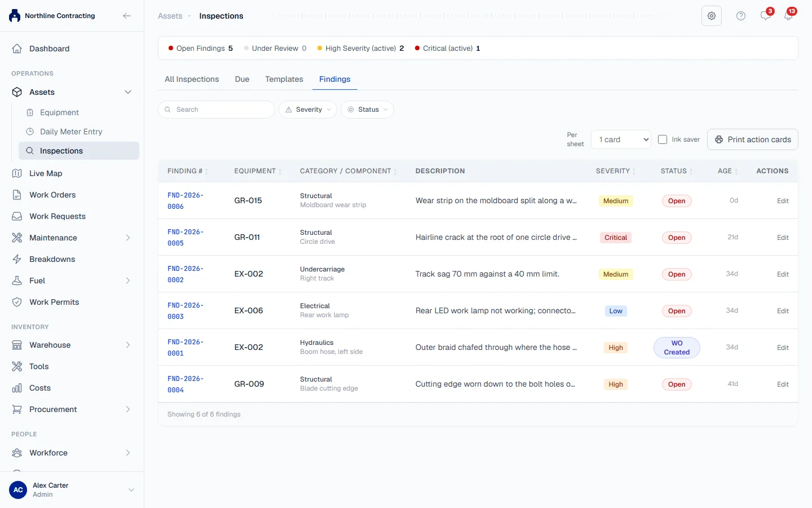Open the Alex Carter account menu chevron
Image resolution: width=812 pixels, height=508 pixels.
pos(131,490)
